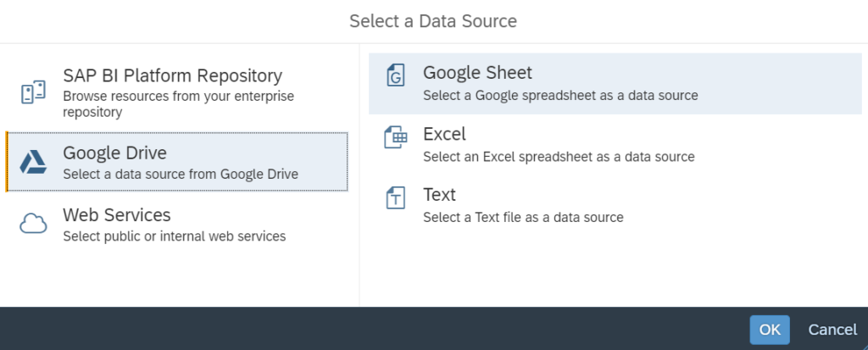The image size is (868, 350).
Task: Click 'Select an Excel spreadsheet as a data source'
Action: pyautogui.click(x=559, y=157)
